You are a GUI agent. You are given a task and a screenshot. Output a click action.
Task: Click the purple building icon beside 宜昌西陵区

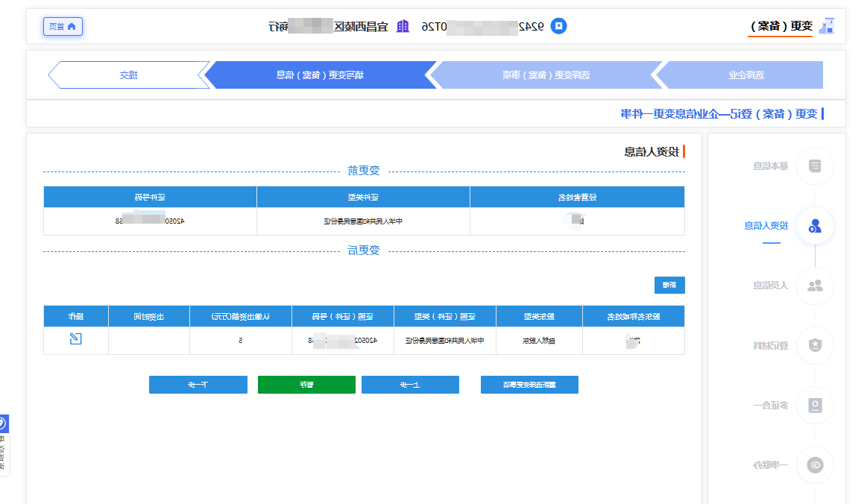(403, 26)
